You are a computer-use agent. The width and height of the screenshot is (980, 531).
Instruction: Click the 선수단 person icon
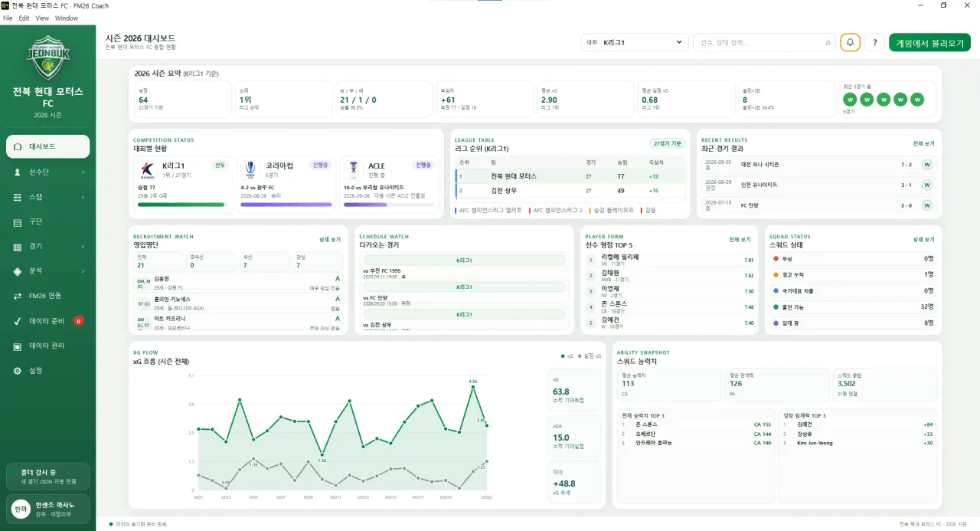[18, 172]
